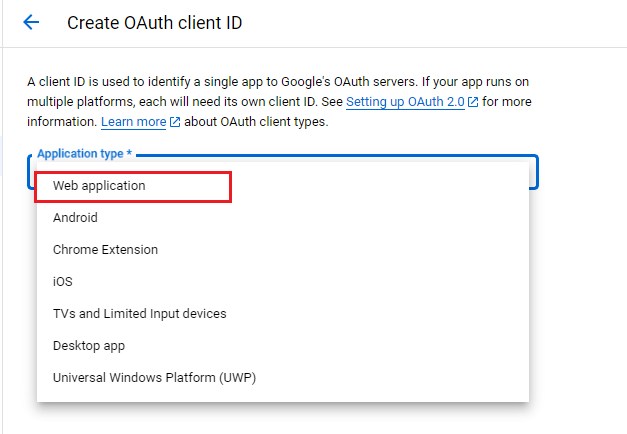Open the Setting up OAuth 2.0 link
The image size is (627, 434).
(x=405, y=102)
